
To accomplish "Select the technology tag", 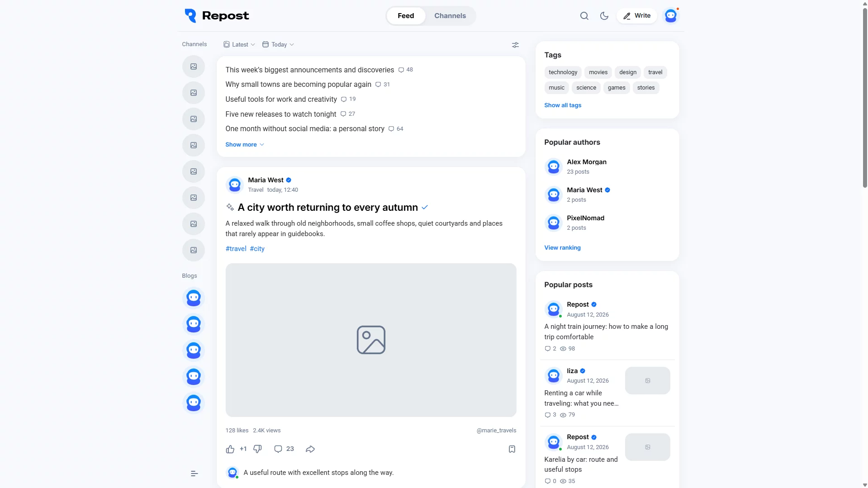I will [x=563, y=72].
